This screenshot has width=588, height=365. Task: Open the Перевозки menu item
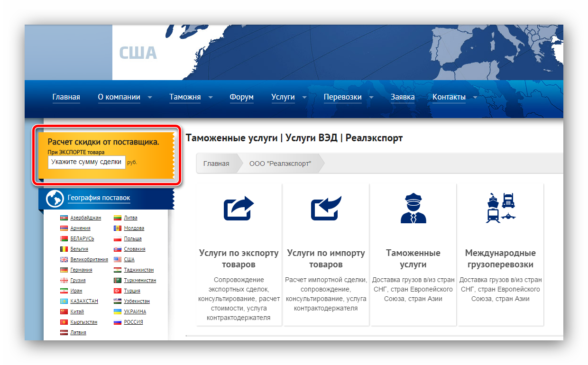coord(343,97)
